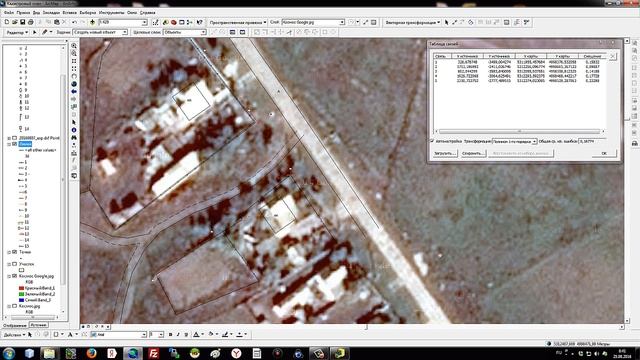Expand the 20160807_app.dxf Point layer node
This screenshot has height=360, width=640.
coord(9,138)
